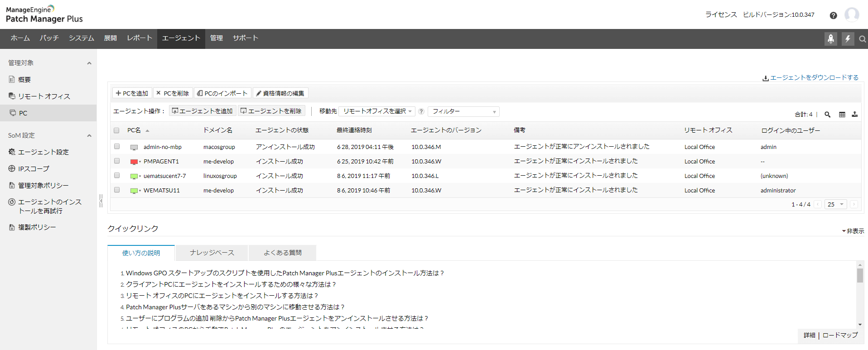The height and width of the screenshot is (350, 868).
Task: Click the エージェントを削除 button
Action: pyautogui.click(x=271, y=111)
